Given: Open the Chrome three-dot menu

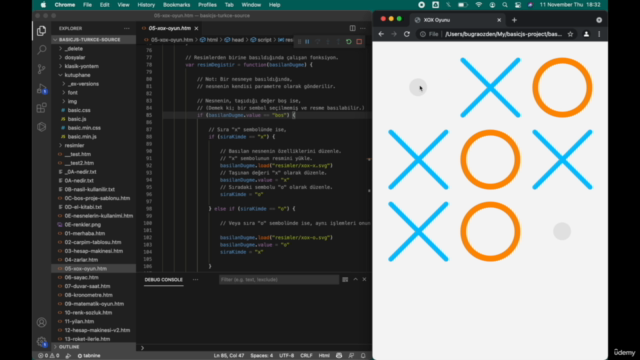Looking at the screenshot, I should point(599,34).
